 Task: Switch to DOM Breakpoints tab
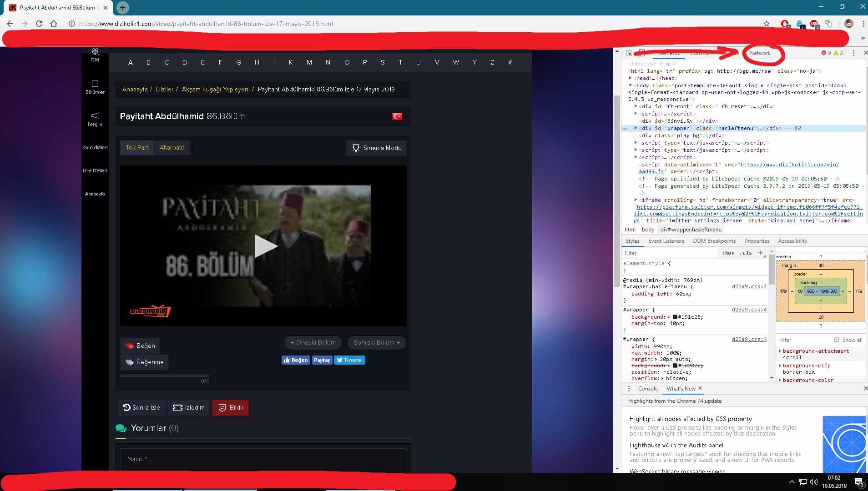(714, 241)
